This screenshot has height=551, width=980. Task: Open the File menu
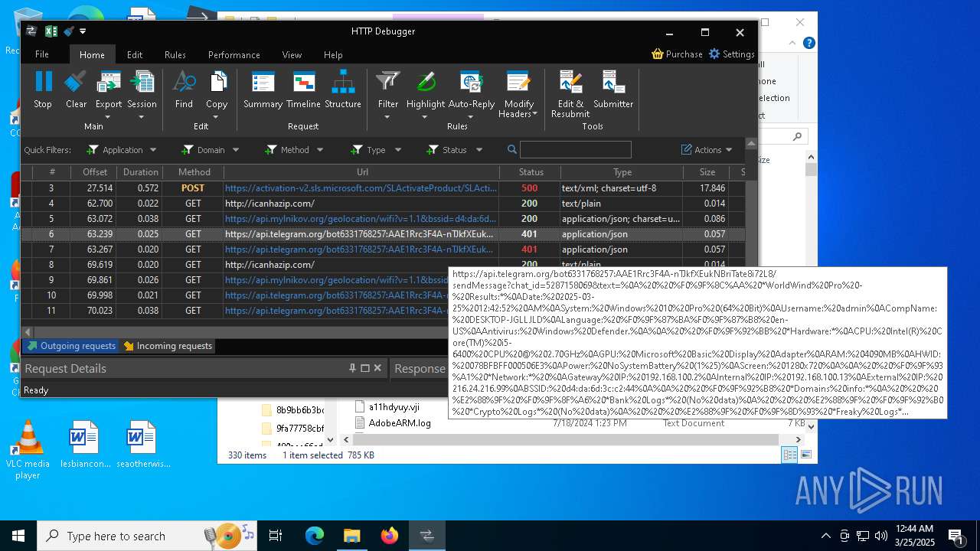coord(42,54)
